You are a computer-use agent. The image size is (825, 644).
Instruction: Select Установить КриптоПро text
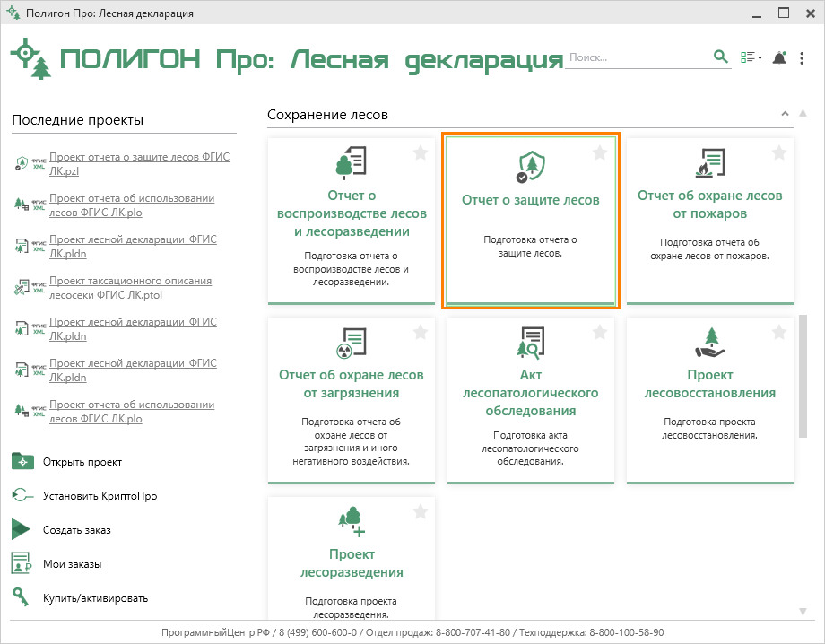click(x=100, y=496)
